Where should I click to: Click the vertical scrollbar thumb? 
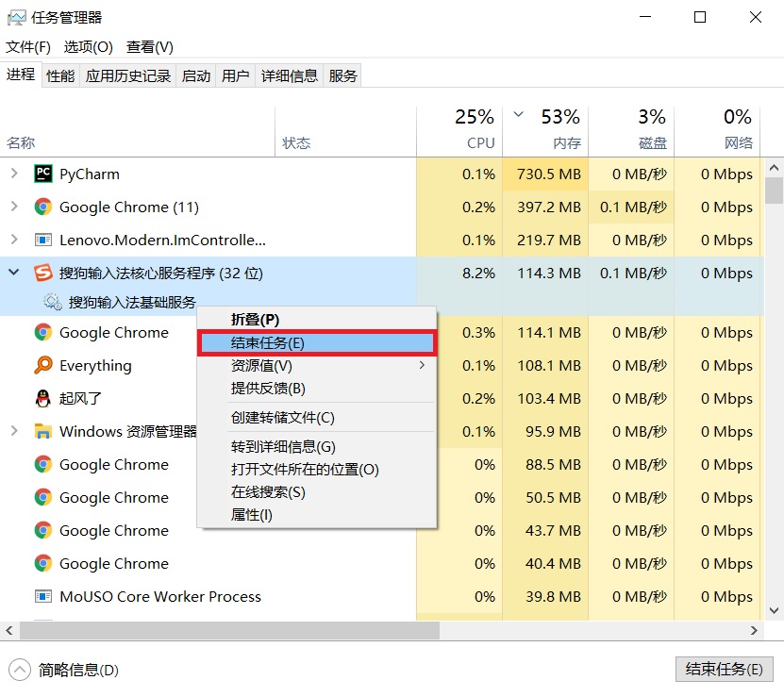(x=774, y=191)
